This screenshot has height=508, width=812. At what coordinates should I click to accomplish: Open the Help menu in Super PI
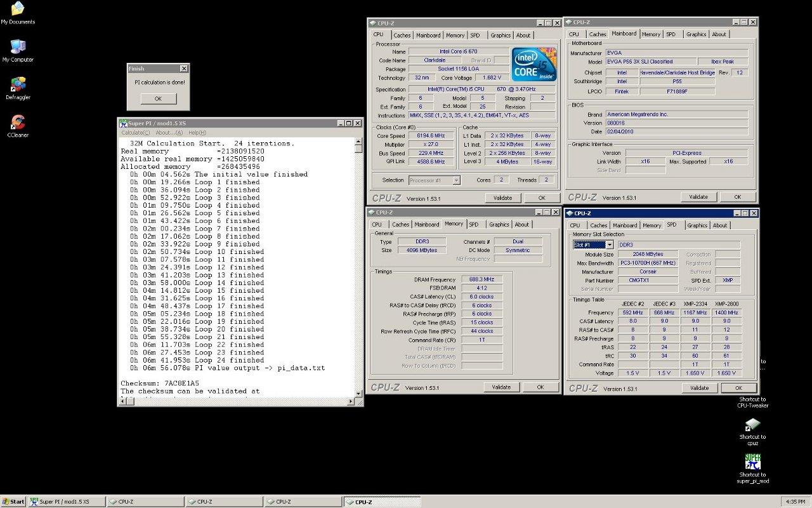click(x=197, y=133)
